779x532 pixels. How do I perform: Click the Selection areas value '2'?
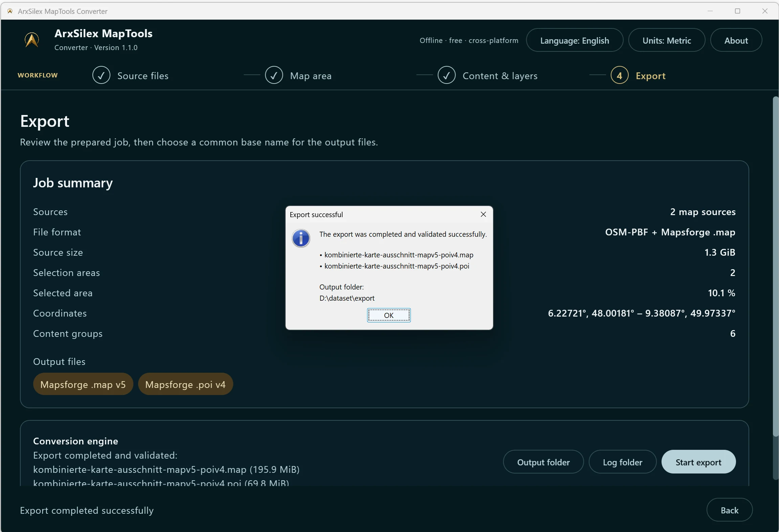(x=733, y=273)
